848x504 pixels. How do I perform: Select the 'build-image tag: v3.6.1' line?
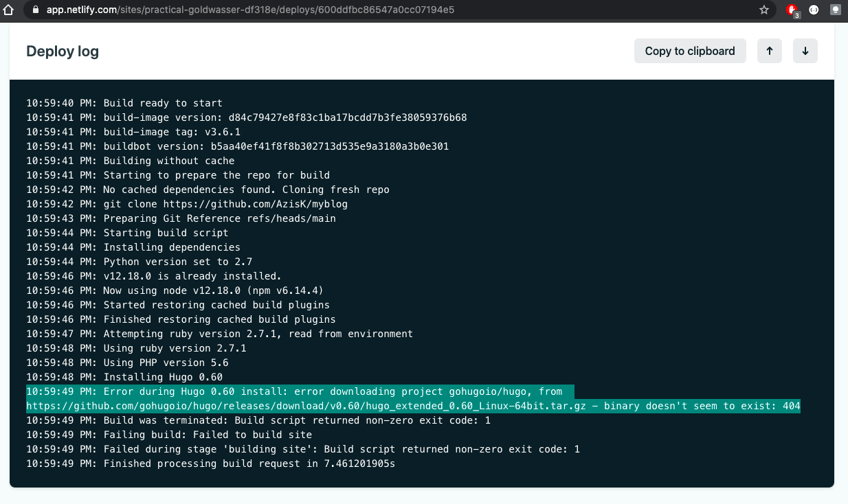[x=133, y=132]
